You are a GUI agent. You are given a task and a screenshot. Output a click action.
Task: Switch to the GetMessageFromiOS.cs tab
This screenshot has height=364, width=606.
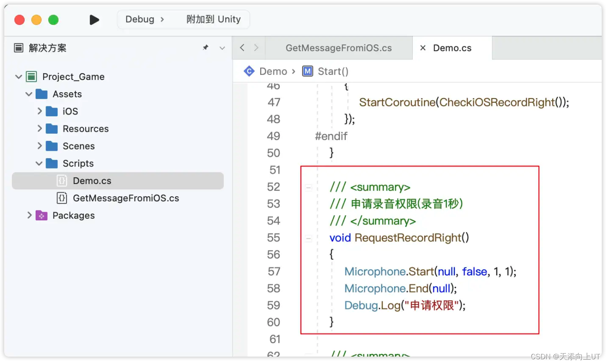click(339, 48)
